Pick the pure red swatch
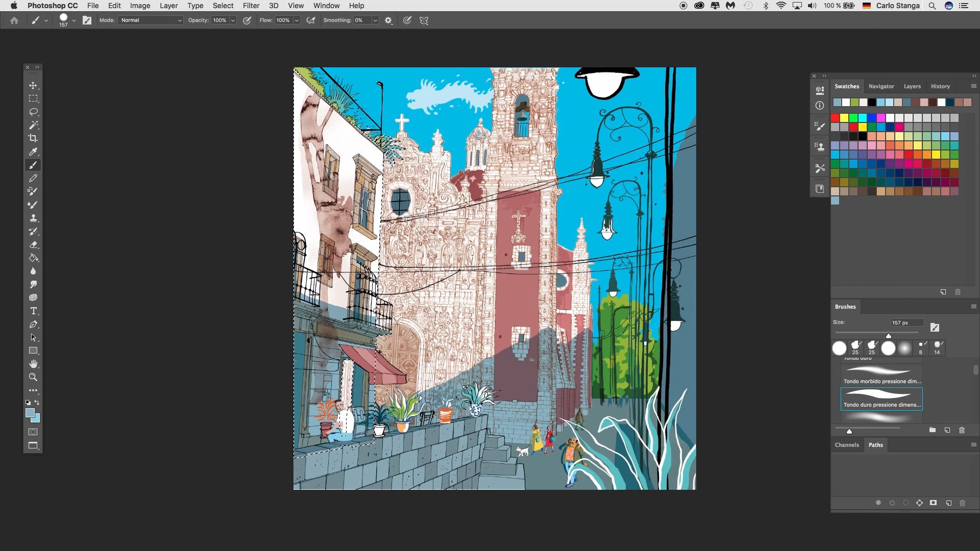 [835, 118]
